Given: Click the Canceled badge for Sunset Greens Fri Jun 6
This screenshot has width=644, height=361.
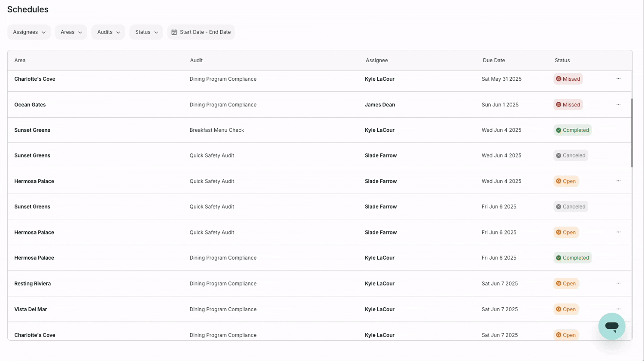Looking at the screenshot, I should 571,206.
